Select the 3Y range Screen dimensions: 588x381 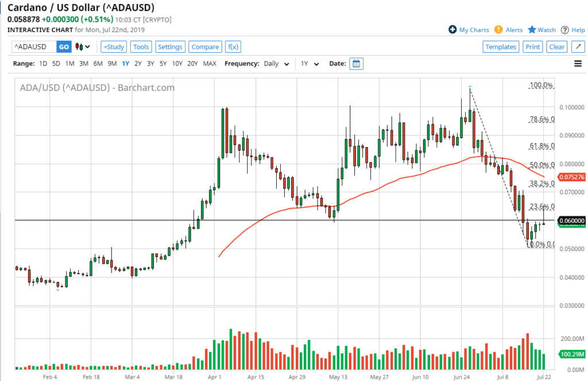150,64
